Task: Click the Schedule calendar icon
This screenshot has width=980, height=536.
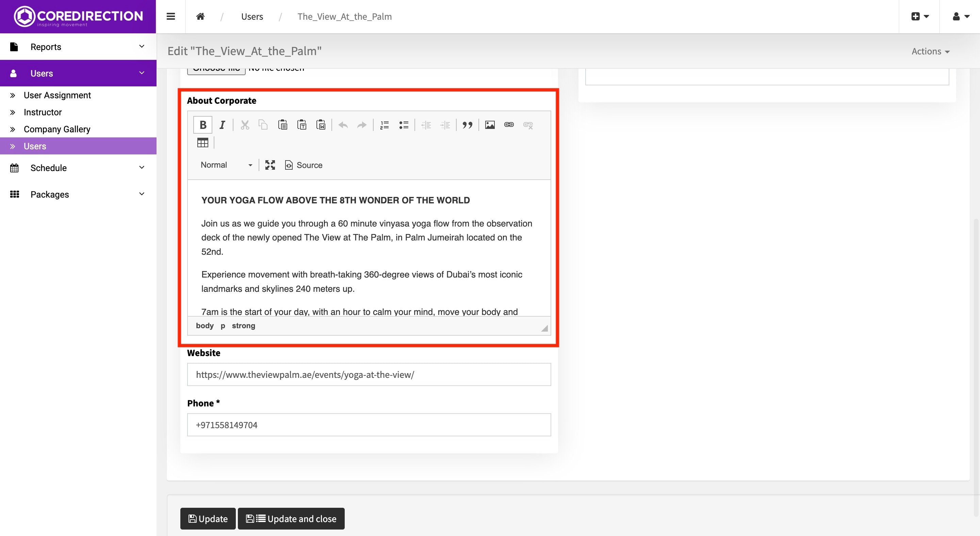Action: [14, 168]
